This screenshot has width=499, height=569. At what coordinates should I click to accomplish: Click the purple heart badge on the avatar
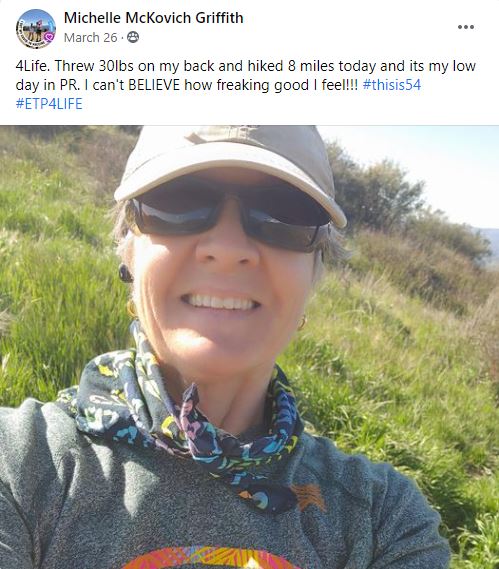[x=49, y=37]
